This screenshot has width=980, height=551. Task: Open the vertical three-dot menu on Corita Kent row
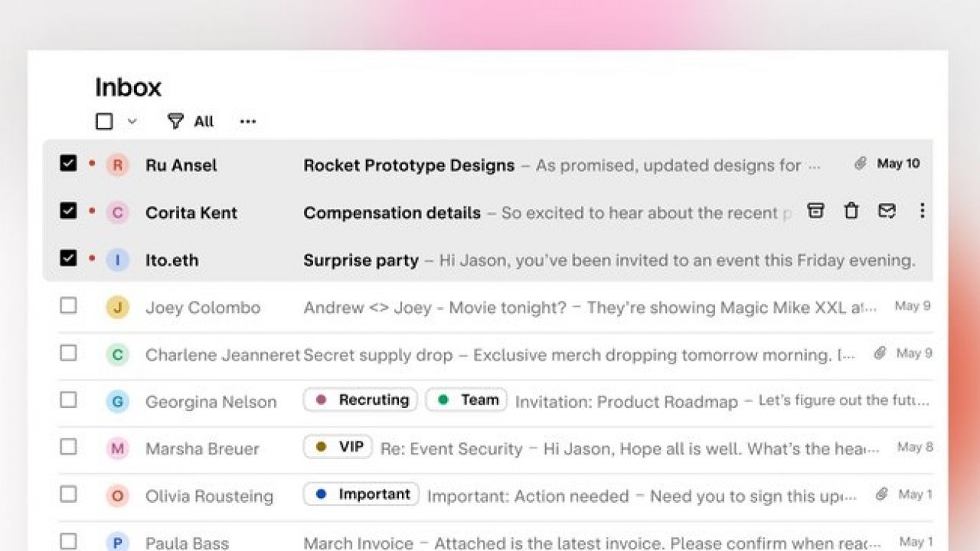pos(922,211)
